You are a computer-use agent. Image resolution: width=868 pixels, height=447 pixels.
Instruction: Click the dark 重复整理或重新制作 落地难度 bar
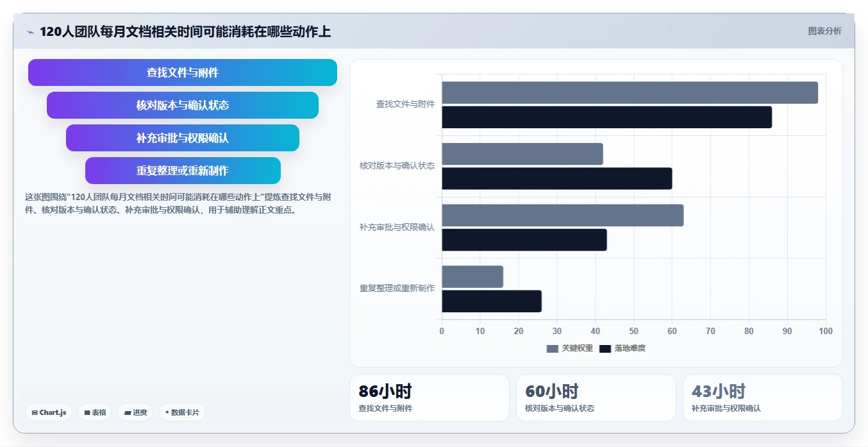coord(492,301)
